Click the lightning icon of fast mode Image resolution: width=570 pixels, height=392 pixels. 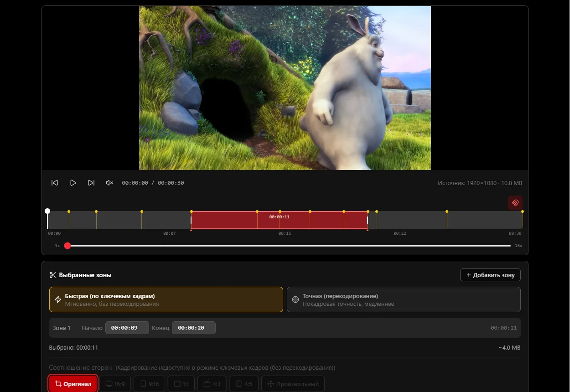58,299
